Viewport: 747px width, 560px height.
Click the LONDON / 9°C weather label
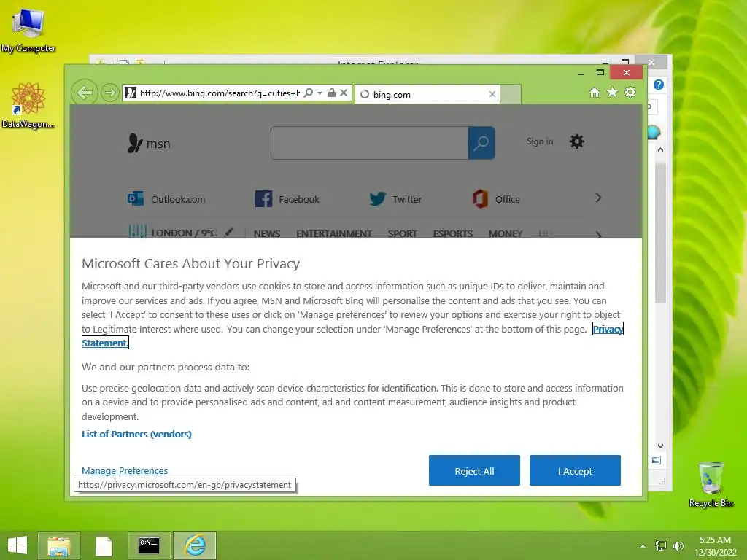click(184, 233)
